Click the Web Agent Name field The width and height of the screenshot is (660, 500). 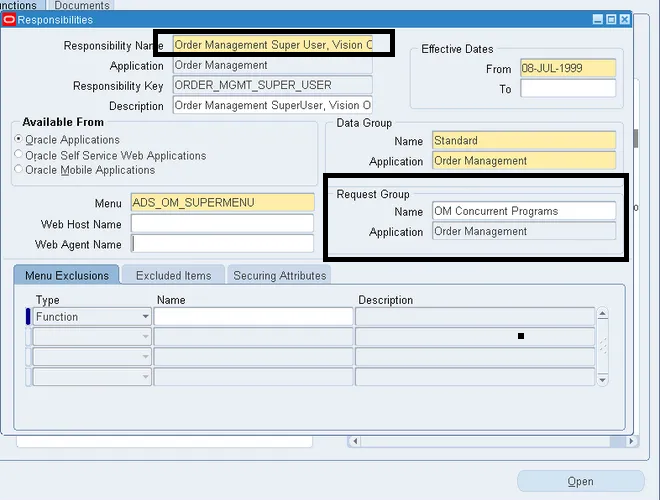pyautogui.click(x=223, y=244)
